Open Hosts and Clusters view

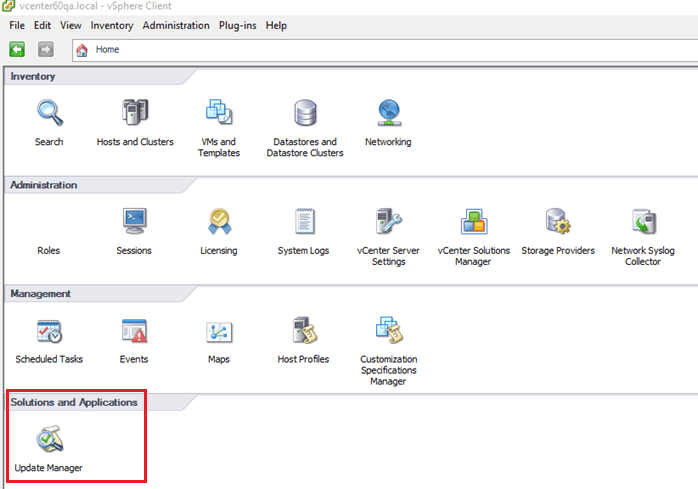(135, 112)
